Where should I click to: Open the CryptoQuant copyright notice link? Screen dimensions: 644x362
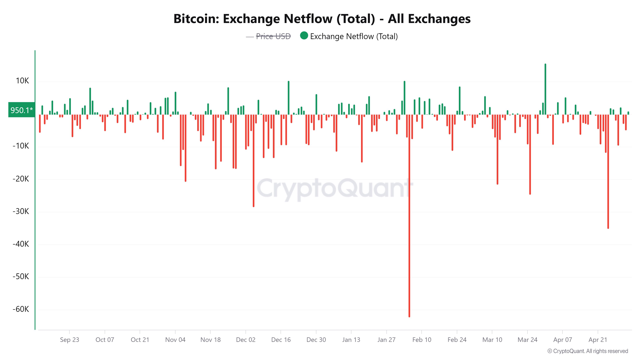click(588, 351)
